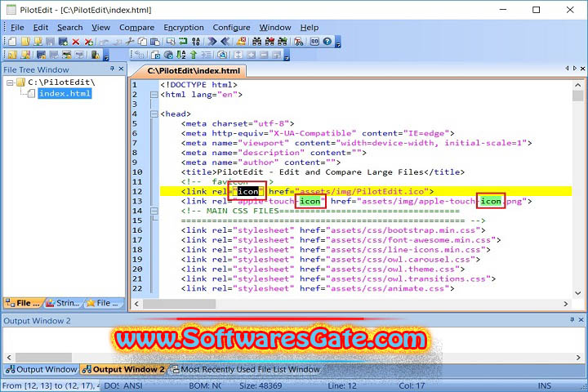Click the editor vertical scrollbar up arrow
The image size is (588, 392).
click(578, 85)
